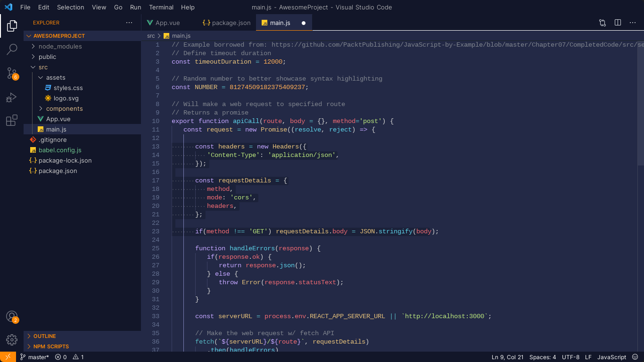Screen dimensions: 644x362
Task: Click line number 23 in the gutter
Action: (156, 231)
